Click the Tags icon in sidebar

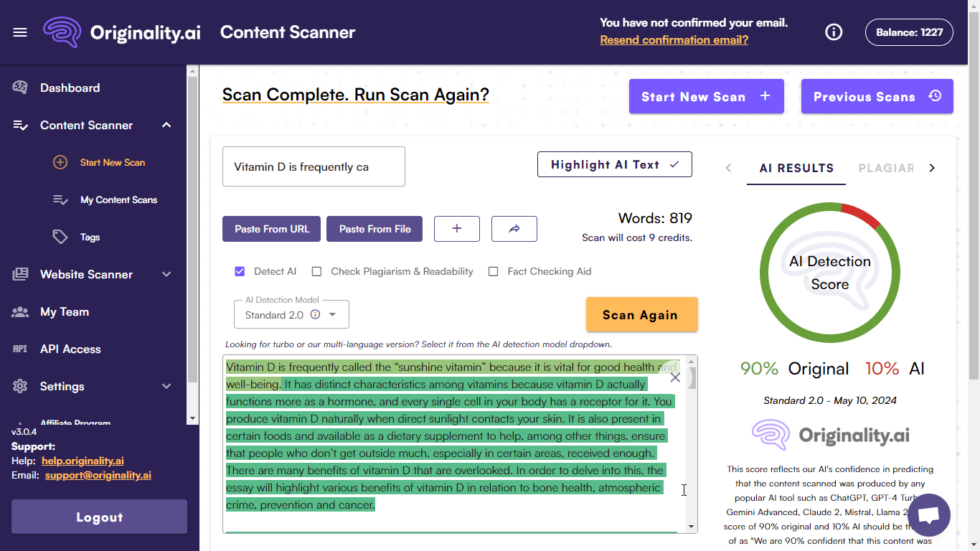(x=60, y=237)
